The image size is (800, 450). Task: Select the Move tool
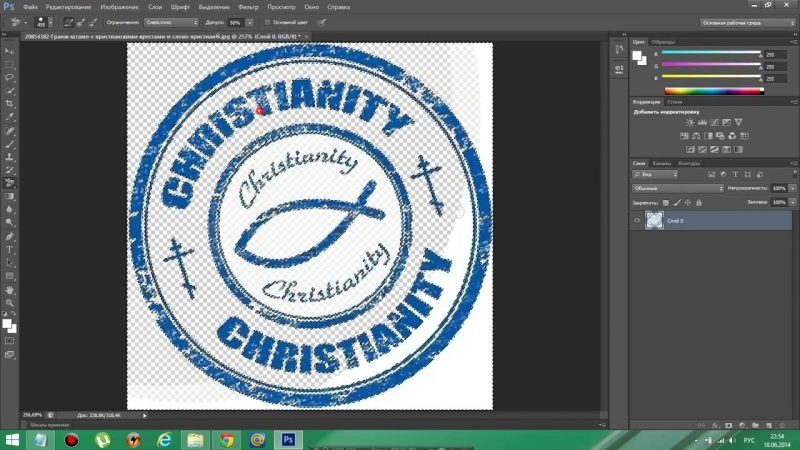pos(10,52)
